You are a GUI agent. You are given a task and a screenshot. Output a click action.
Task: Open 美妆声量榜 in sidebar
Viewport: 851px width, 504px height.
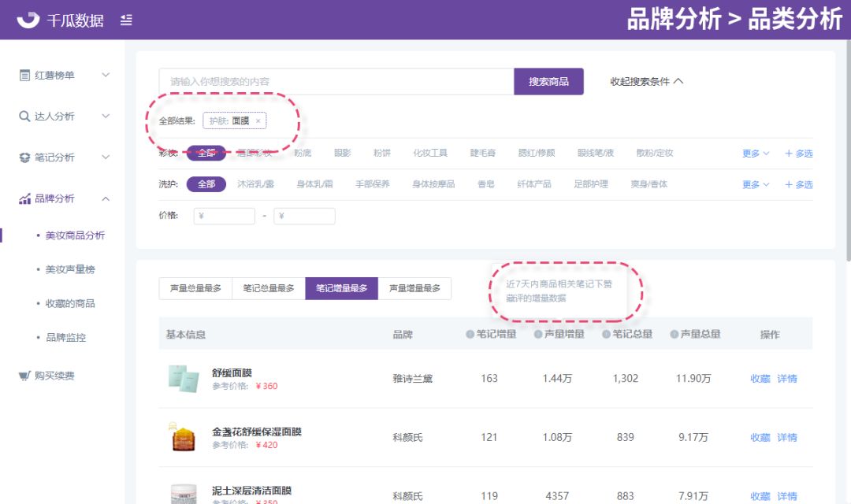point(70,269)
